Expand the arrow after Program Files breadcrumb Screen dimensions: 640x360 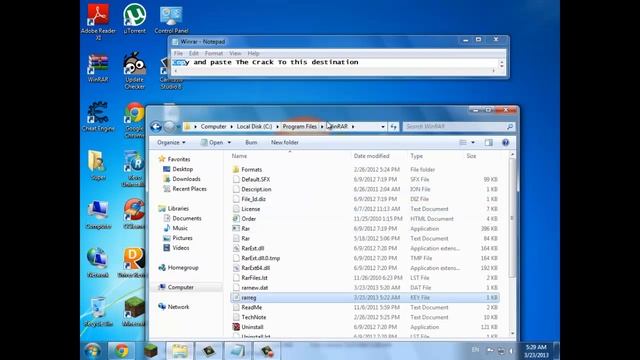pyautogui.click(x=322, y=127)
